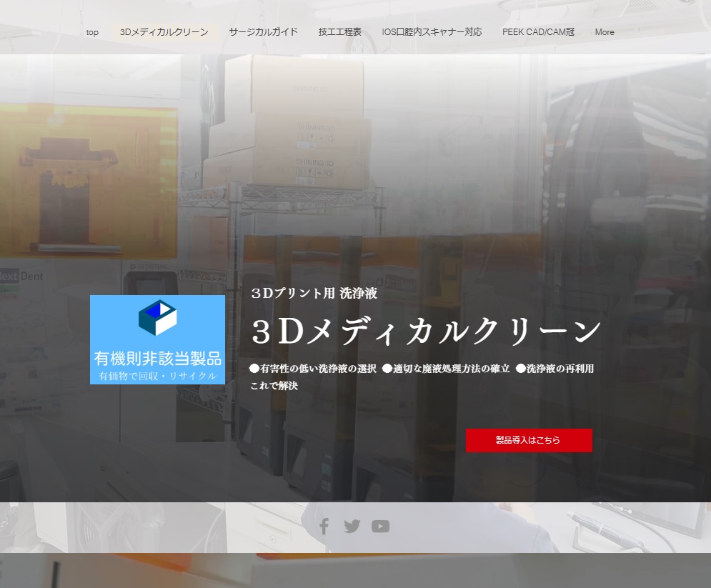Click the blue cube logo icon
Viewport: 711px width, 588px height.
157,318
